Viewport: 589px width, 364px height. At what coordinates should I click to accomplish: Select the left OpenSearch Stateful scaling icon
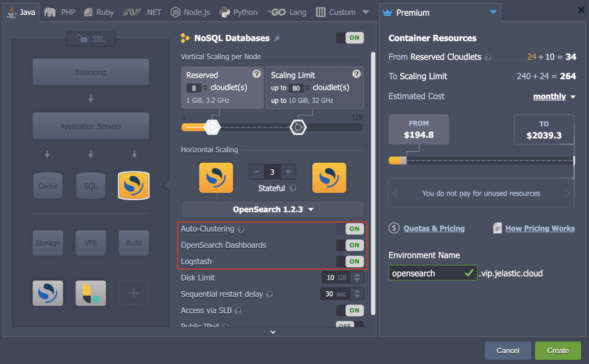coord(216,178)
